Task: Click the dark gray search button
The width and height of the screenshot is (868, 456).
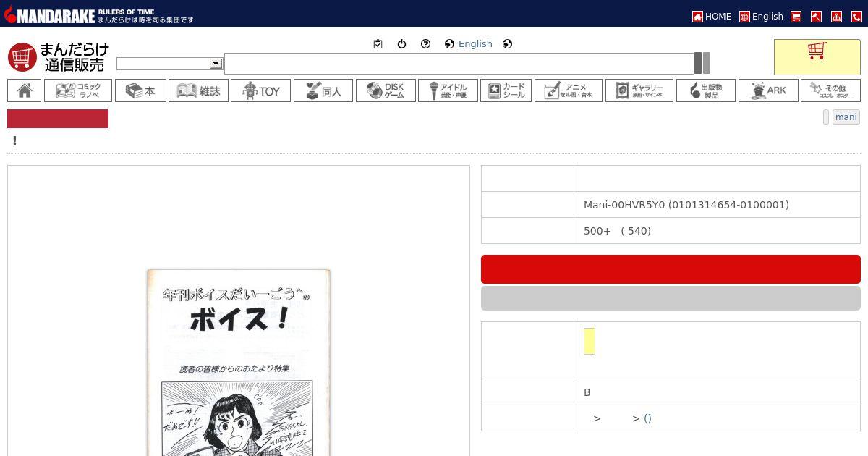Action: click(x=698, y=63)
